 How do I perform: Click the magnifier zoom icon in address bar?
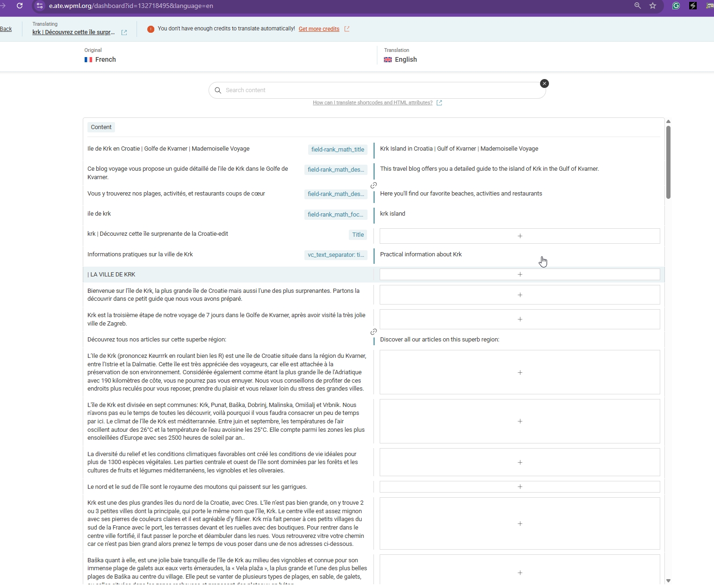point(637,6)
